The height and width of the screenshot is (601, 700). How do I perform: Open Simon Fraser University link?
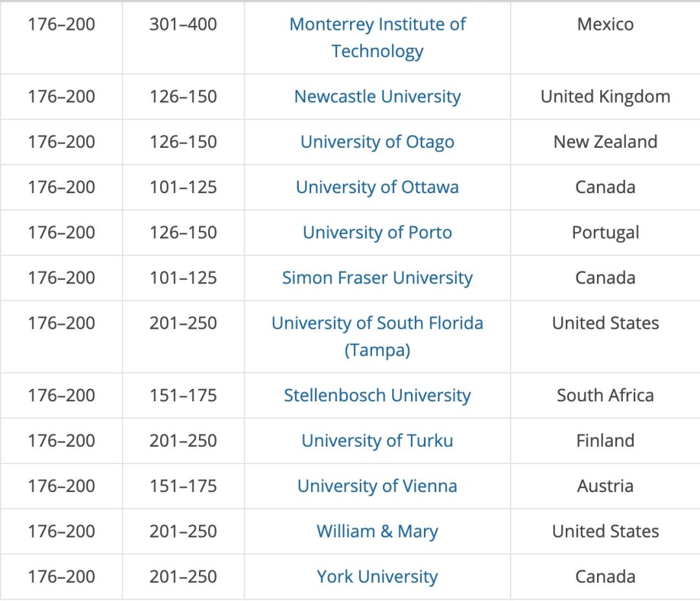tap(377, 278)
